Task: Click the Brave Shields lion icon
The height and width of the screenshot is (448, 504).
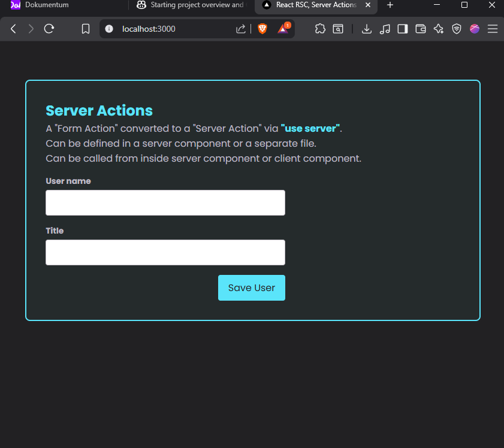Action: [262, 28]
